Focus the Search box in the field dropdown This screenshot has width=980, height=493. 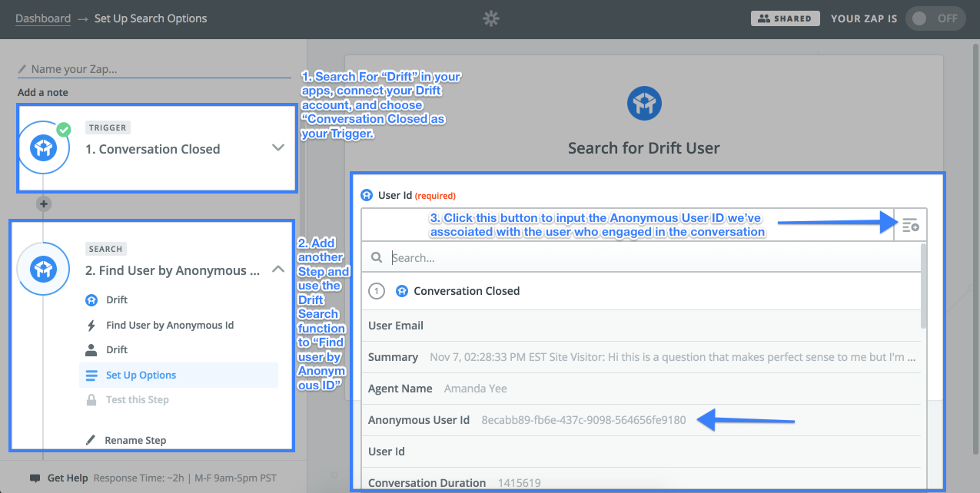pos(642,258)
